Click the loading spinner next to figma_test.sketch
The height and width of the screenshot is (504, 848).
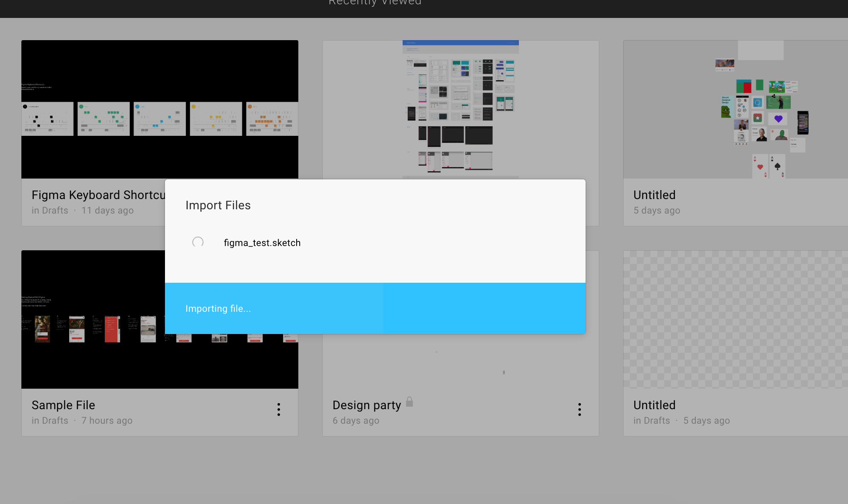coord(198,242)
